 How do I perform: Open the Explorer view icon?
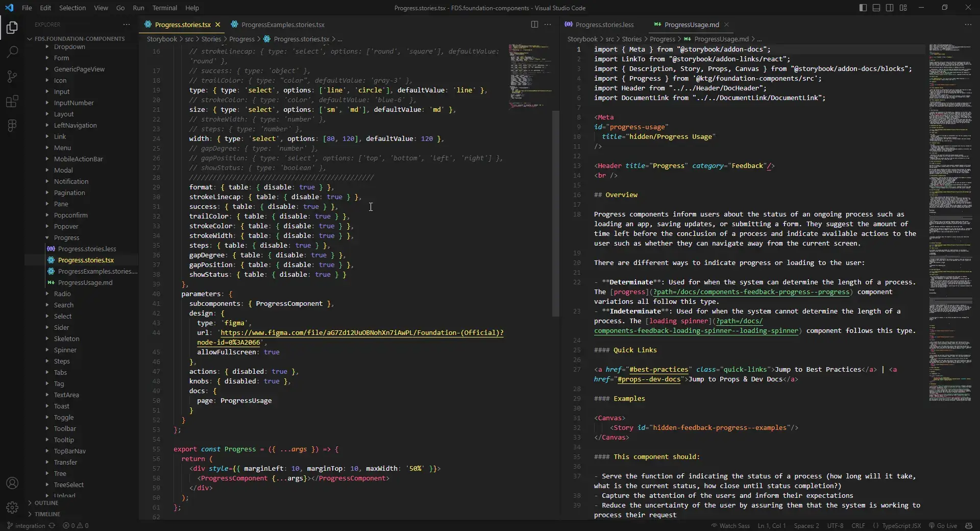(12, 27)
